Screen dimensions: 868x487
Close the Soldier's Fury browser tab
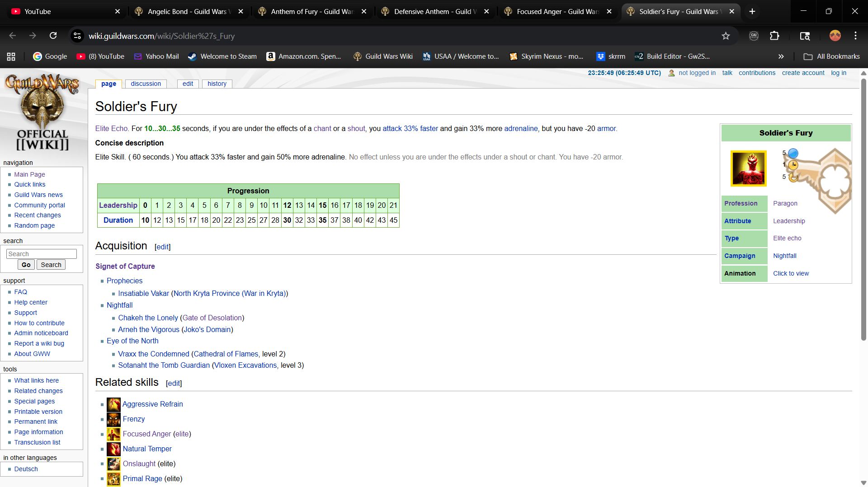point(732,11)
